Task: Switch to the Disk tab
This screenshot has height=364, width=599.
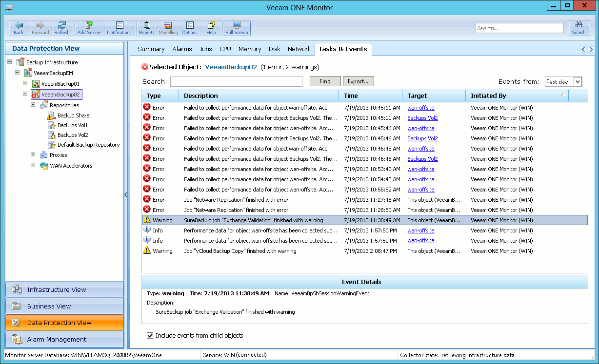Action: pyautogui.click(x=275, y=49)
